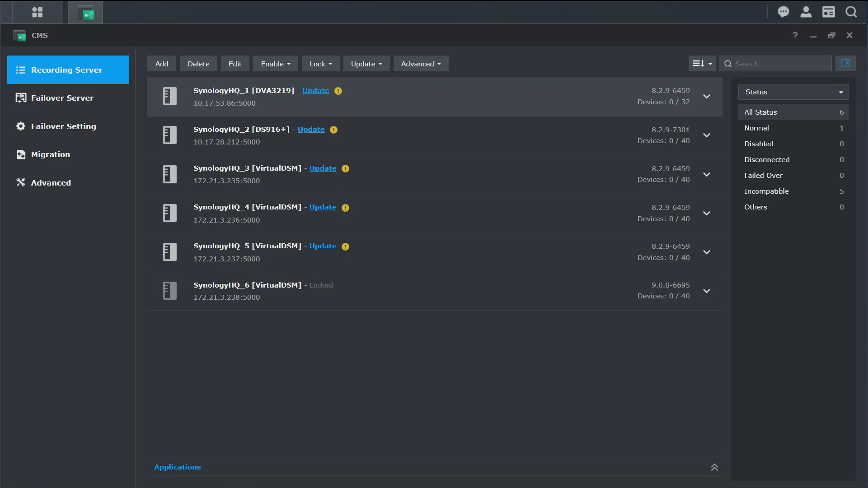
Task: Expand the Applications panel
Action: [x=714, y=467]
